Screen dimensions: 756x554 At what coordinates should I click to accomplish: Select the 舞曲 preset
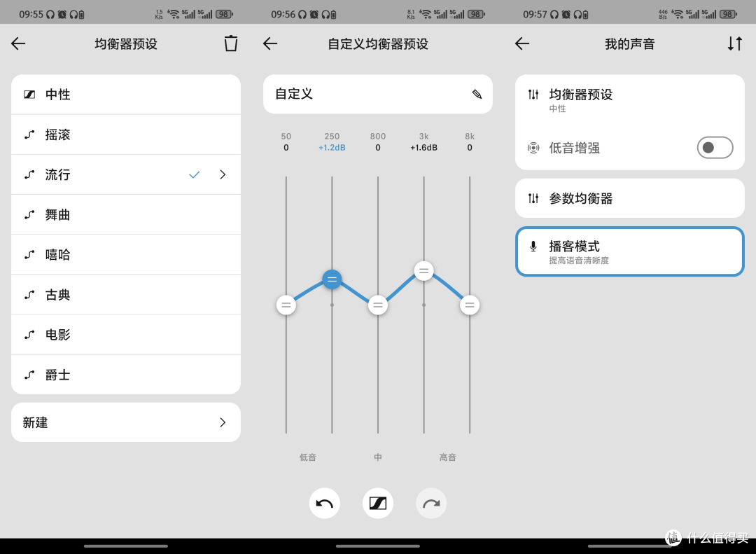coord(126,215)
